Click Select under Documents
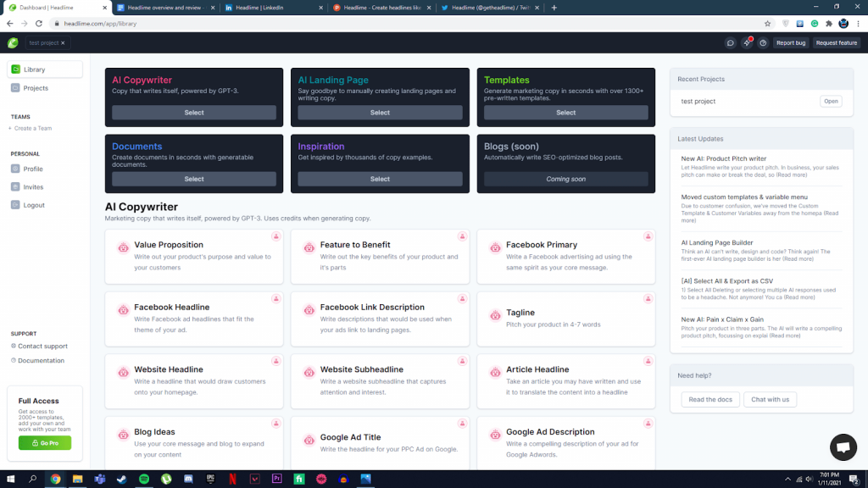 coord(194,179)
